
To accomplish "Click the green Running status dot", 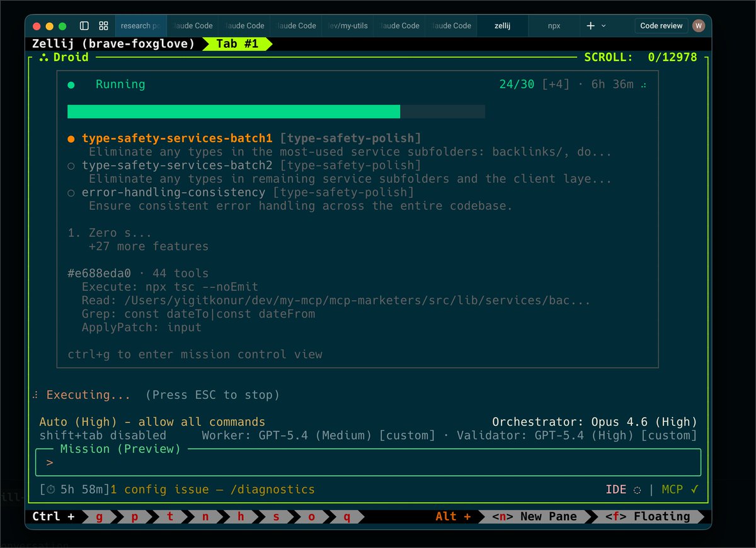I will tap(71, 85).
